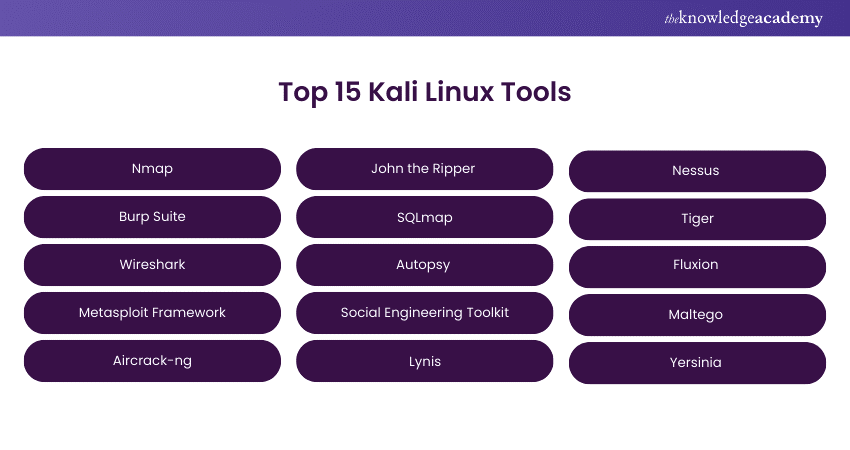Image resolution: width=850 pixels, height=450 pixels.
Task: Open the Maltego pill
Action: point(697,315)
